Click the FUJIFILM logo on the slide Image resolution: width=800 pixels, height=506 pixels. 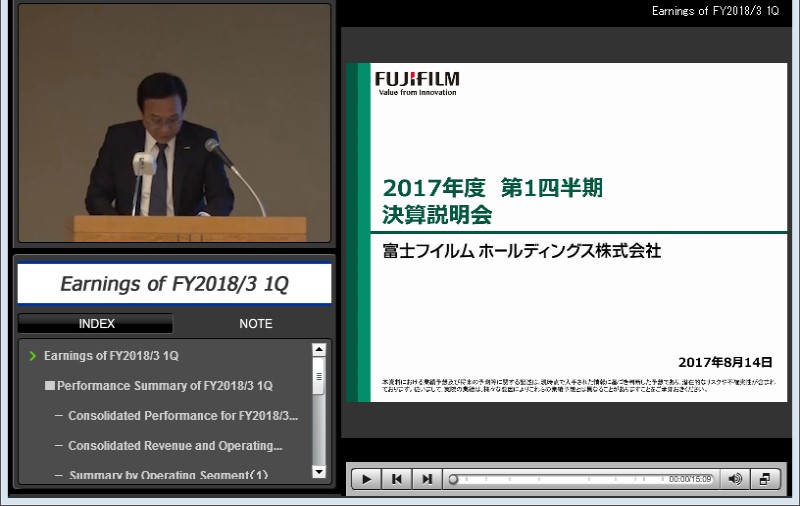point(417,83)
